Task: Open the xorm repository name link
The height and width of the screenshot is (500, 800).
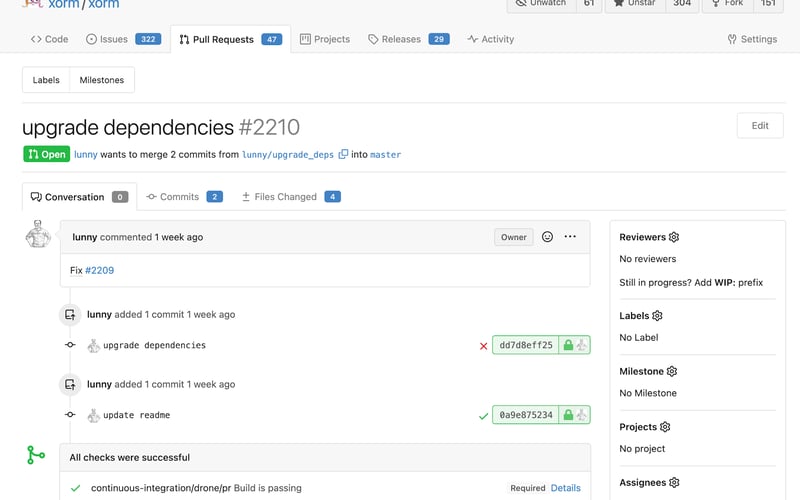Action: (x=104, y=5)
